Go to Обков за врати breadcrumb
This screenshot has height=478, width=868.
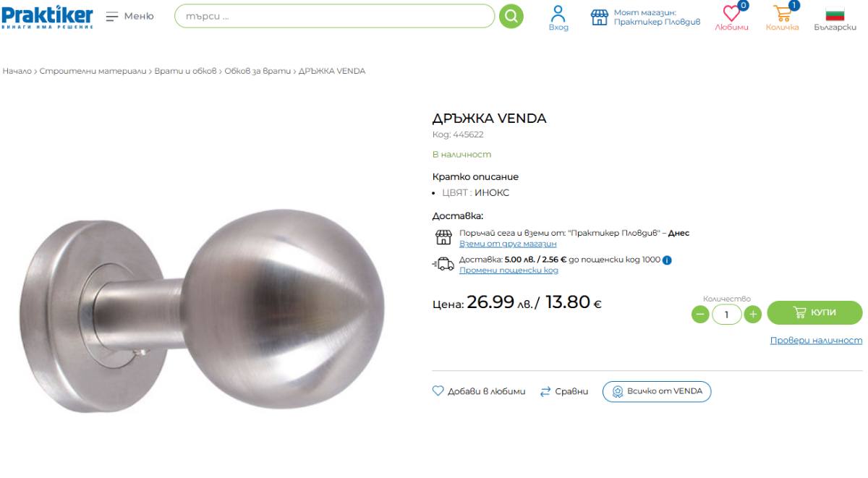(x=258, y=71)
